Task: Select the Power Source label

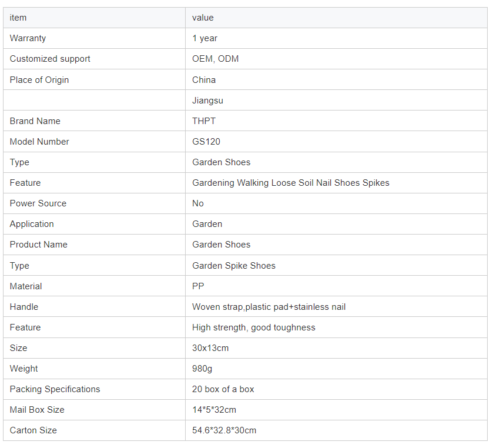Action: point(38,203)
